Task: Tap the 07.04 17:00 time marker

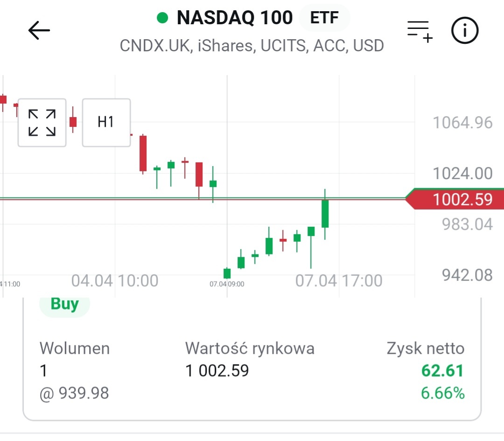Action: click(x=339, y=281)
